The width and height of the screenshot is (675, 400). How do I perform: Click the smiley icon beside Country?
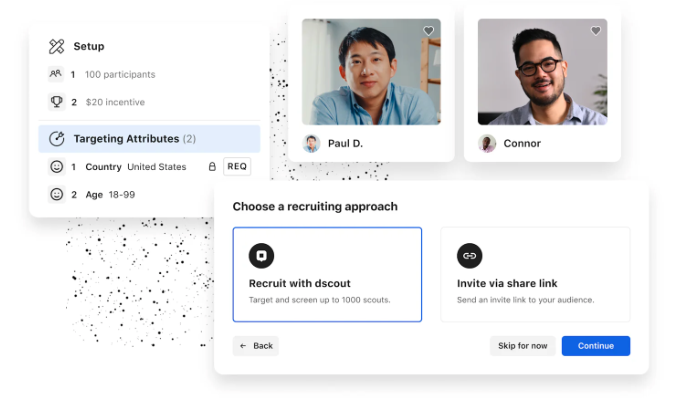pos(56,167)
